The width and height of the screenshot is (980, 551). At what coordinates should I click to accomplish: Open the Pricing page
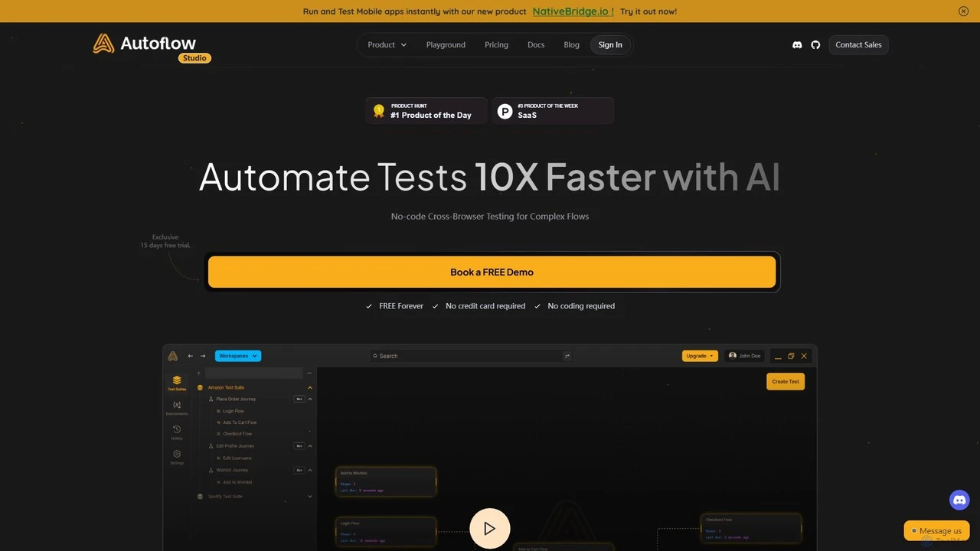pos(496,45)
